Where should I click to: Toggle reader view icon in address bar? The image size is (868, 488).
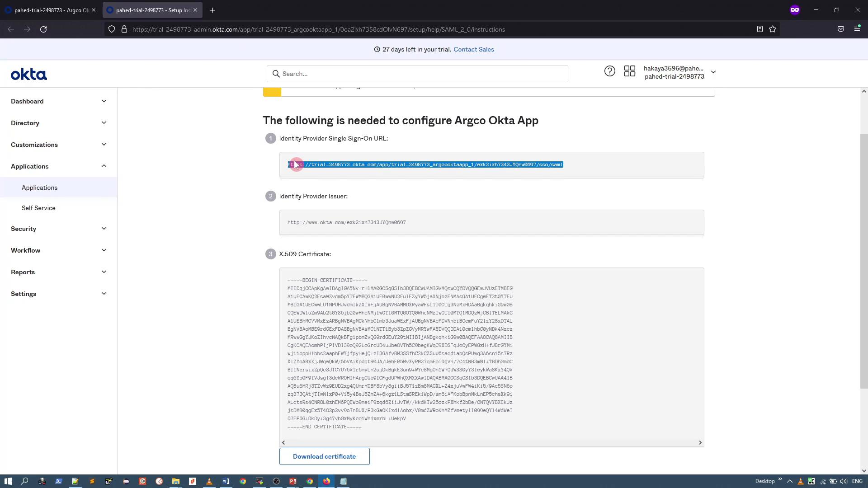[760, 29]
